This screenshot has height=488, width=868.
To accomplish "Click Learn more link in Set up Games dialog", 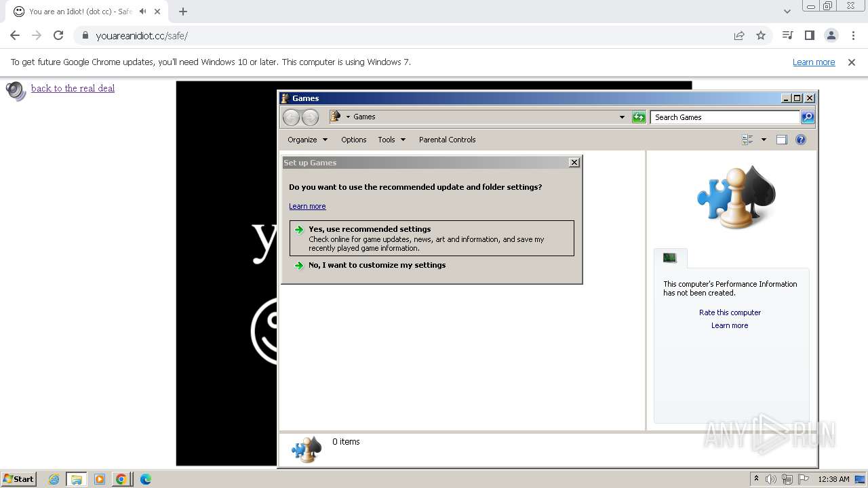I will pos(307,206).
